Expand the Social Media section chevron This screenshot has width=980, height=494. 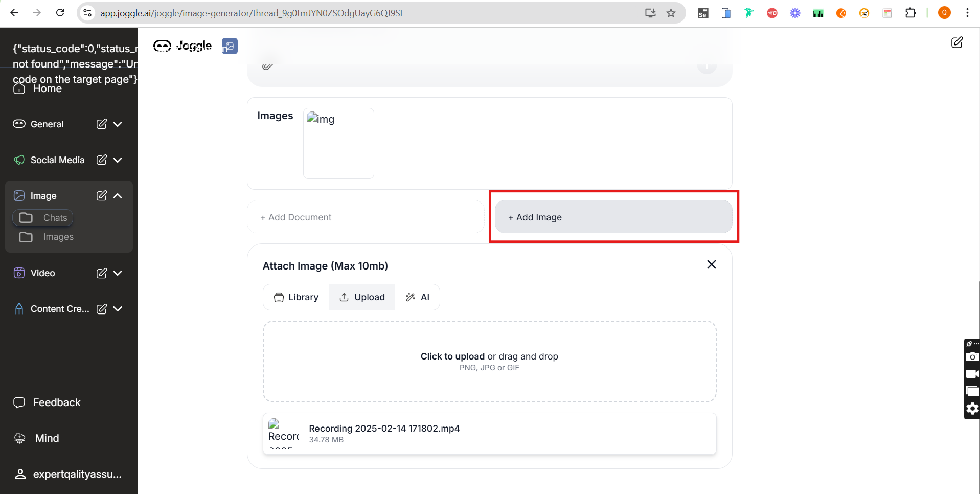(x=118, y=160)
